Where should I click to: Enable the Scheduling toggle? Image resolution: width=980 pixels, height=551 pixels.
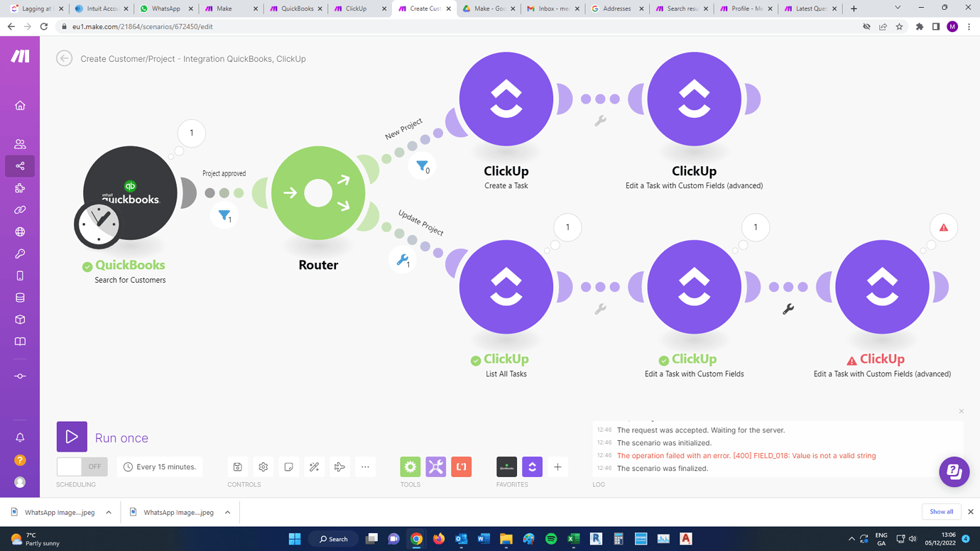[82, 466]
